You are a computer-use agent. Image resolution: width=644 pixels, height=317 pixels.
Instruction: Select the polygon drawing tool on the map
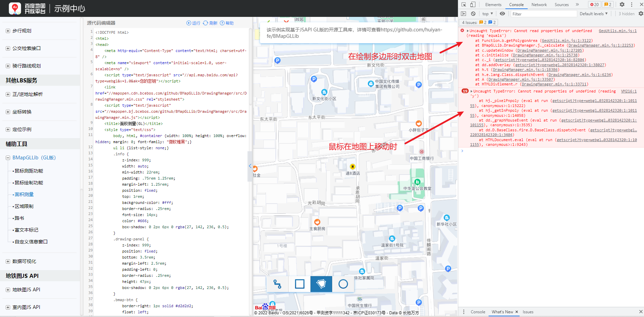click(321, 284)
